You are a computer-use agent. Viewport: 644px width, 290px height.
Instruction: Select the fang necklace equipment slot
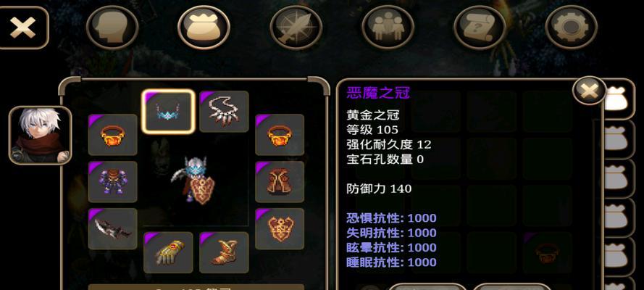coord(224,112)
